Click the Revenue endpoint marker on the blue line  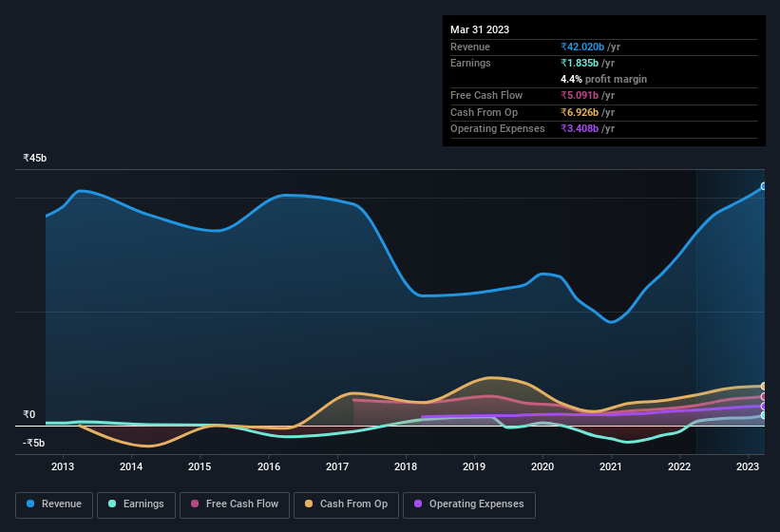(764, 186)
